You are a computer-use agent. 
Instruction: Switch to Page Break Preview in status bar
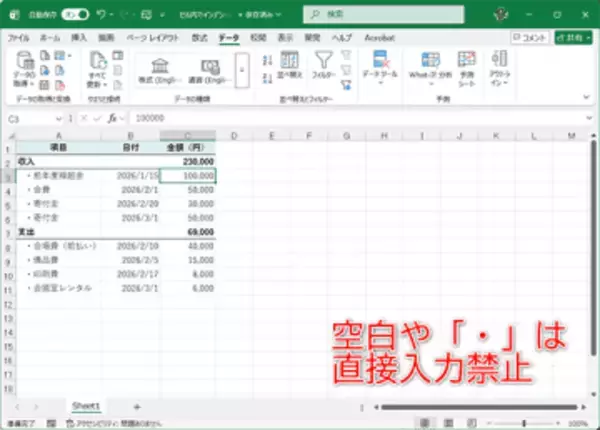(472, 423)
